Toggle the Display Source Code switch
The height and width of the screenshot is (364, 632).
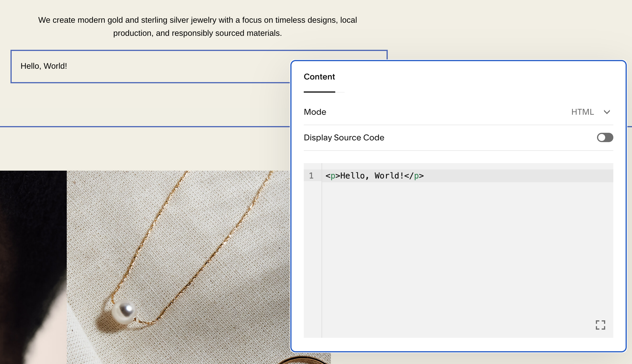(x=605, y=137)
